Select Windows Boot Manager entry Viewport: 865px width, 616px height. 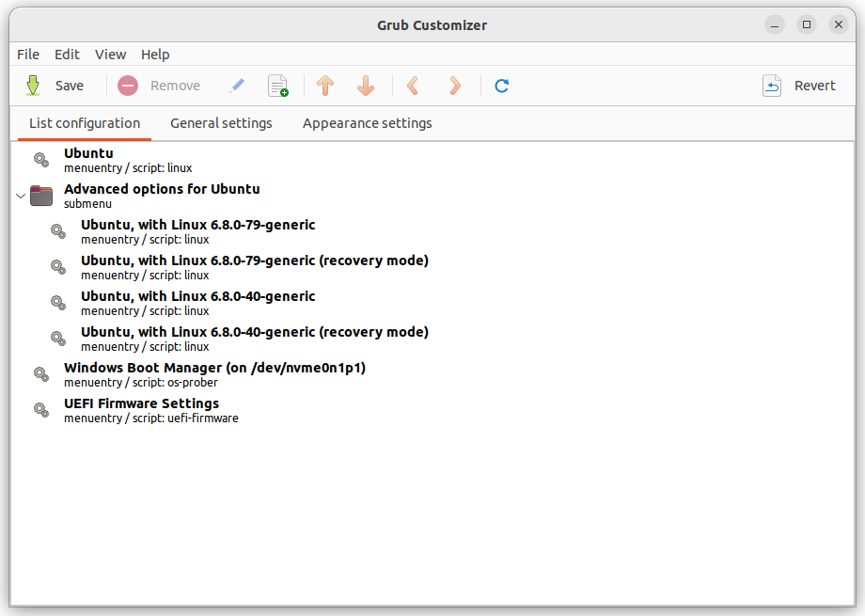[x=432, y=375]
